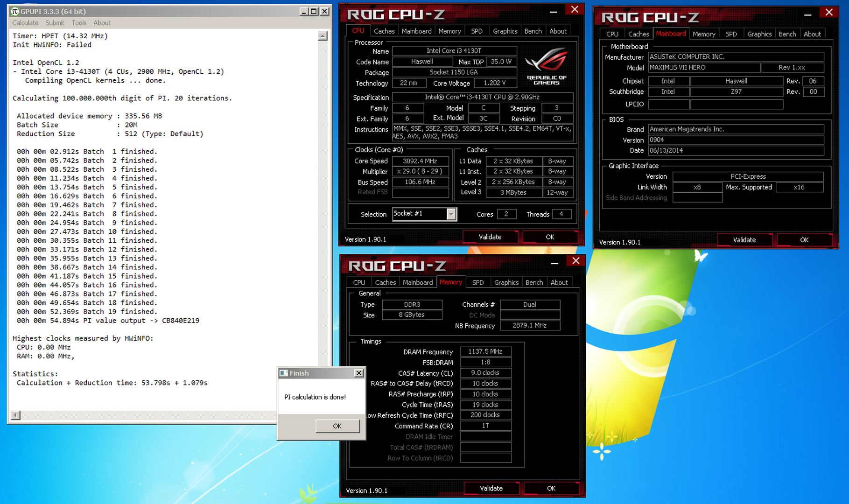Viewport: 849px width, 504px height.
Task: Switch to Bench tab in CPU window
Action: click(x=533, y=31)
